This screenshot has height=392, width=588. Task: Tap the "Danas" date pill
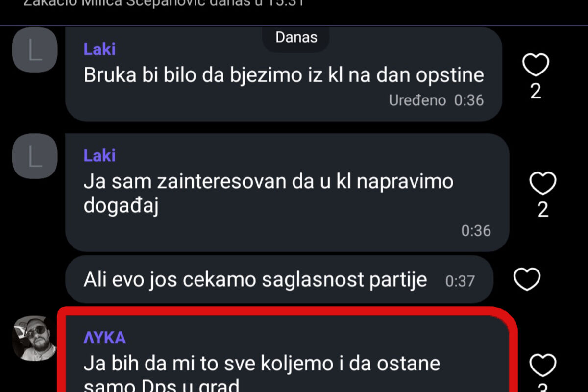[296, 38]
